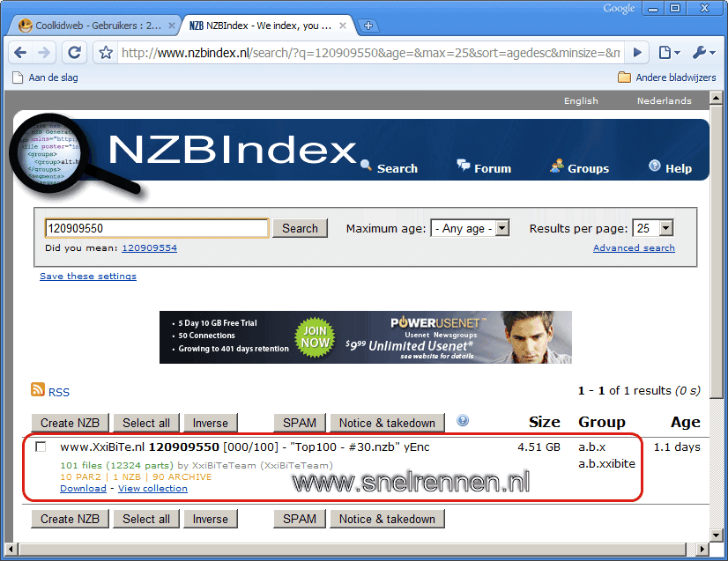
Task: Follow the suggestion link 120909554
Action: (149, 248)
